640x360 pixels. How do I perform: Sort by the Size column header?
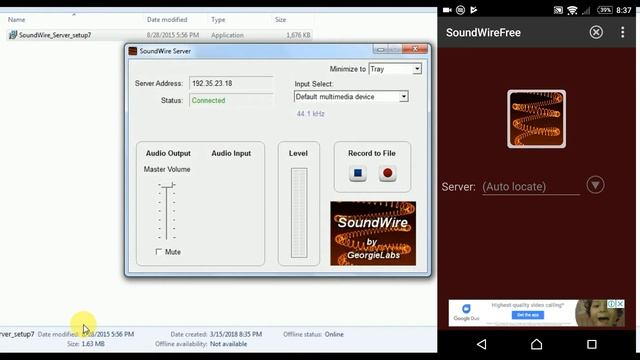coord(280,20)
